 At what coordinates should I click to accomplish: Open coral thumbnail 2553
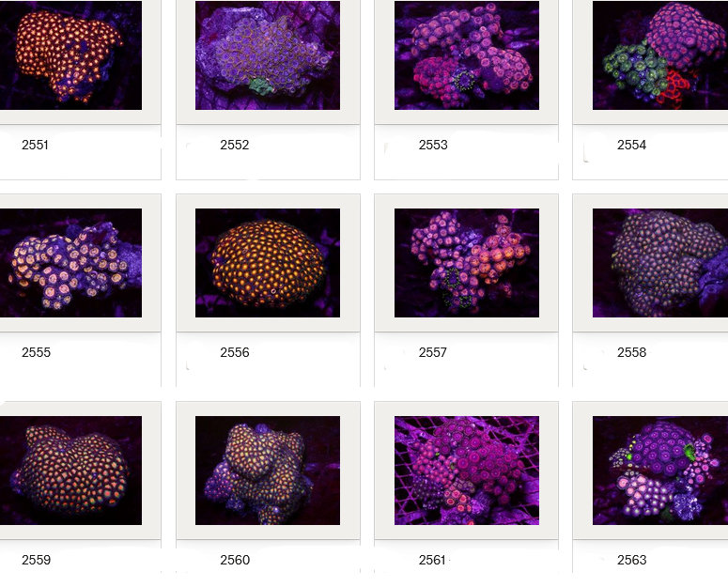tap(467, 55)
